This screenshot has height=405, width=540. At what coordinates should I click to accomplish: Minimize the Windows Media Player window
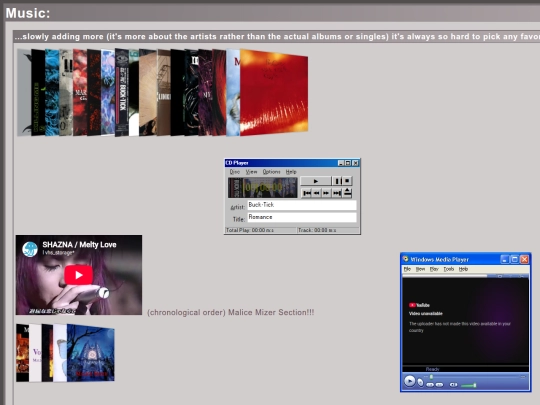[505, 259]
